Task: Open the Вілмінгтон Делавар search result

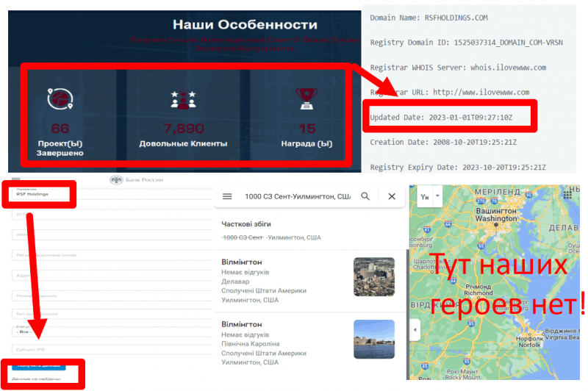Action: (309, 281)
